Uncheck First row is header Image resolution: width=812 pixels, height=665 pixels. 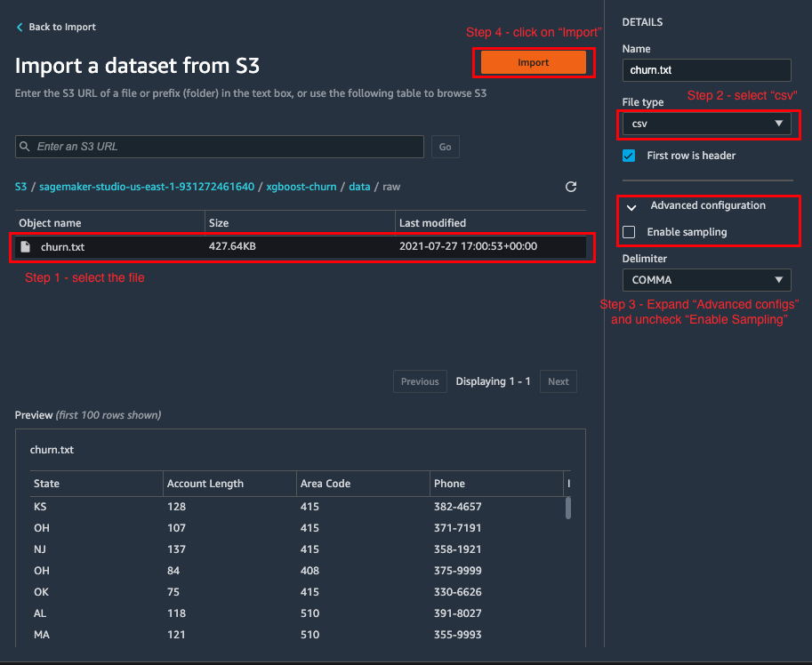[x=629, y=156]
